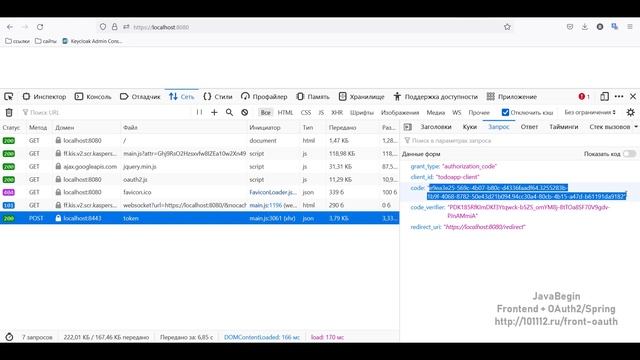Select the oauth2.js request row
640x360 pixels.
click(200, 180)
